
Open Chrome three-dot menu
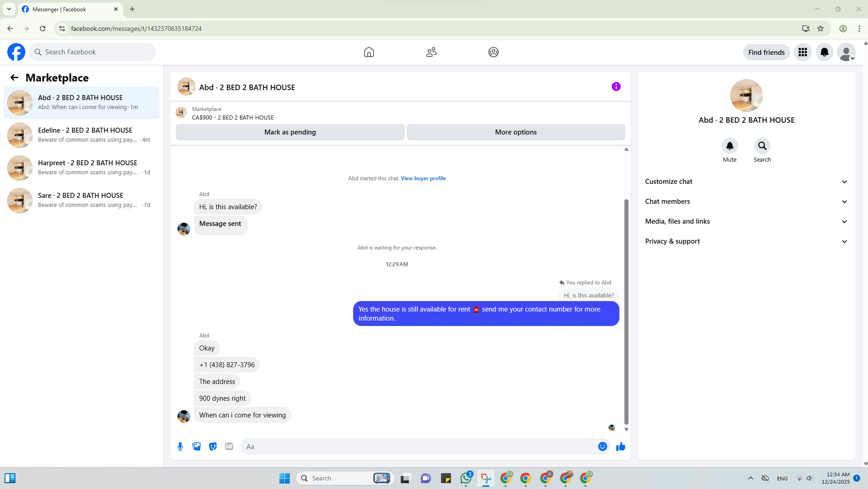point(859,29)
